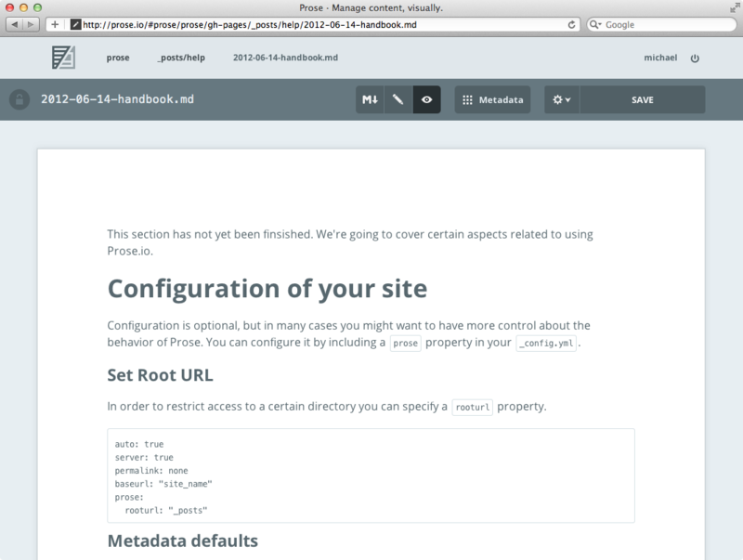Toggle the lock icon beside filename
This screenshot has width=743, height=560.
pyautogui.click(x=20, y=99)
